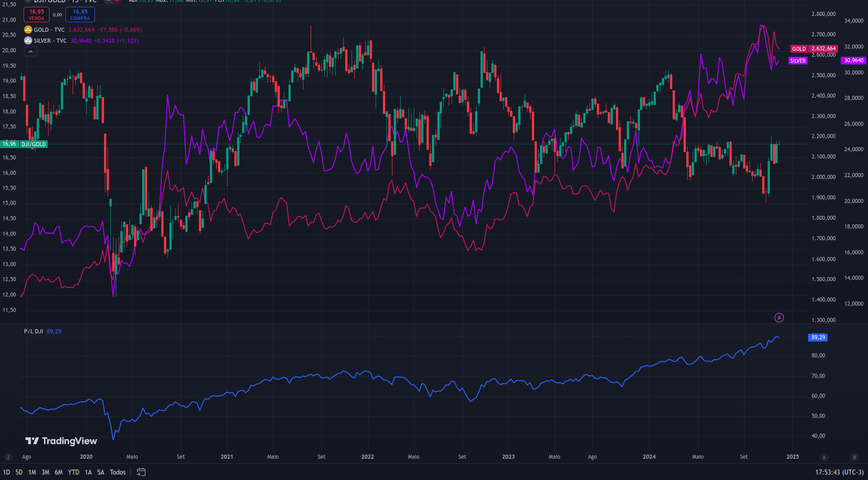Collapse the indicator legend with the chevron

click(x=30, y=52)
